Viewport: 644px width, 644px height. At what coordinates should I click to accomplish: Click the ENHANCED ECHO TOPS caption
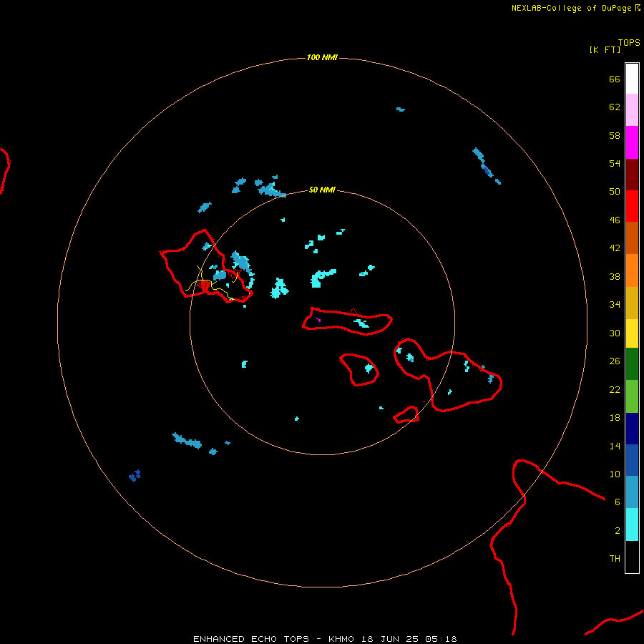pos(326,639)
